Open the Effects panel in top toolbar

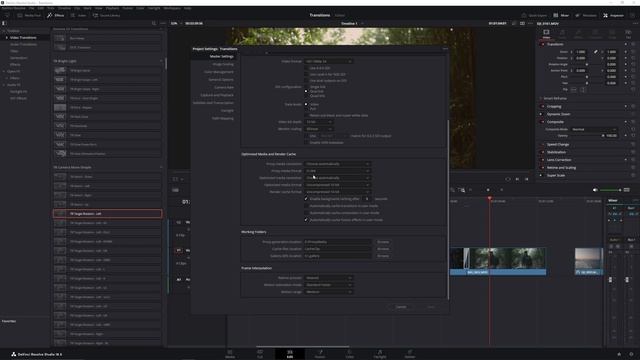coord(56,15)
